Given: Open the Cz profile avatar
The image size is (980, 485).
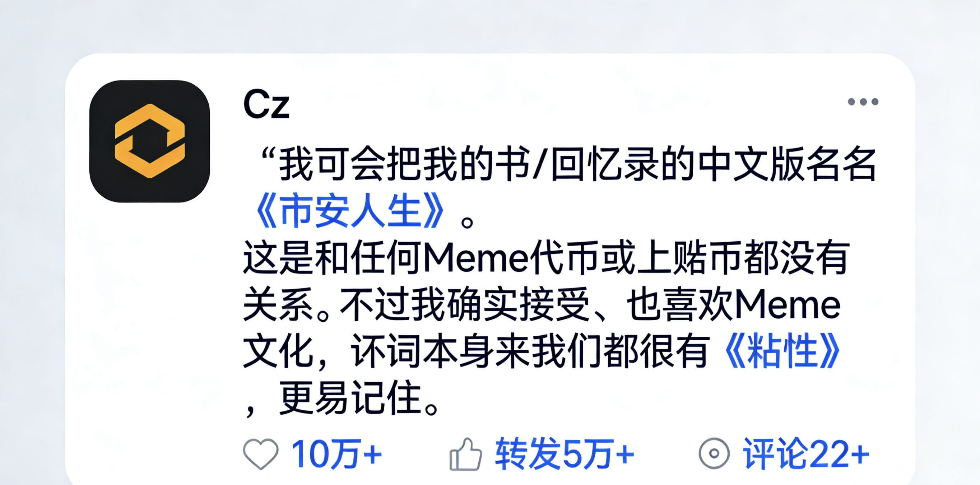Looking at the screenshot, I should pos(149,141).
